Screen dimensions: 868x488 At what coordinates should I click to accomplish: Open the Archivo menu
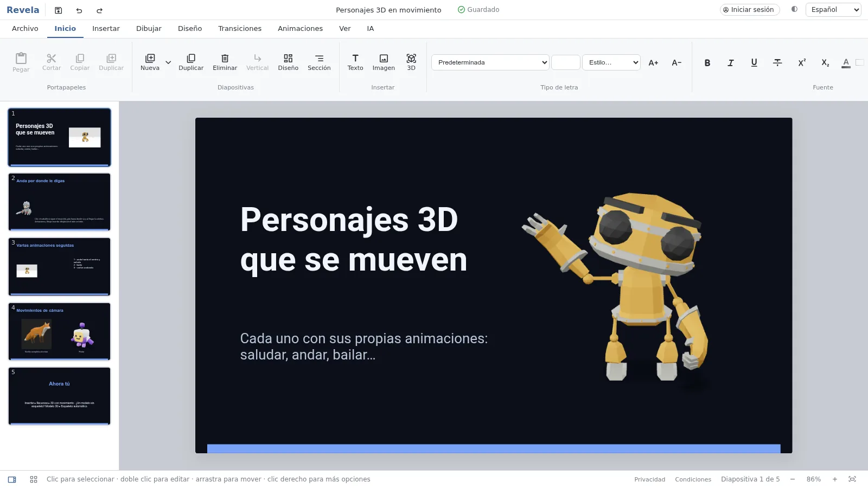pos(25,29)
